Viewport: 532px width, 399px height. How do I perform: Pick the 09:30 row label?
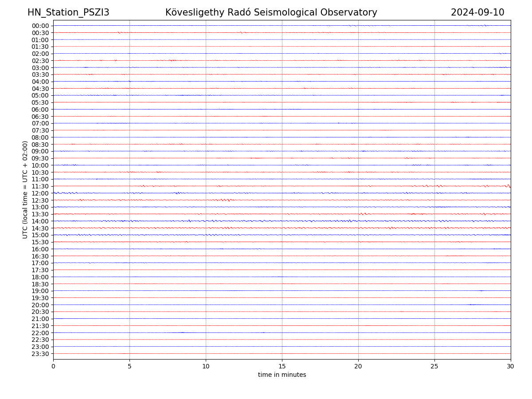[x=40, y=158]
